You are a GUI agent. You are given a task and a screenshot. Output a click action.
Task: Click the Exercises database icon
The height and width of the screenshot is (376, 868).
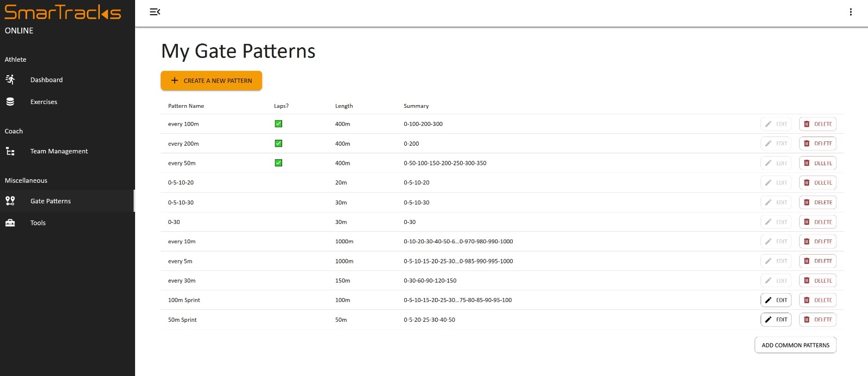pyautogui.click(x=10, y=102)
